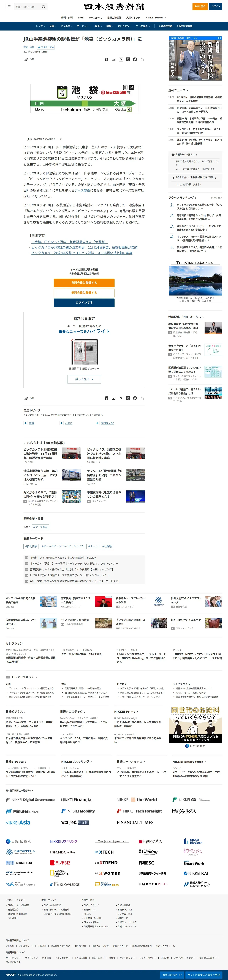Open the 人事ウオッチ menu item
The width and height of the screenshot is (228, 980).
(x=133, y=18)
